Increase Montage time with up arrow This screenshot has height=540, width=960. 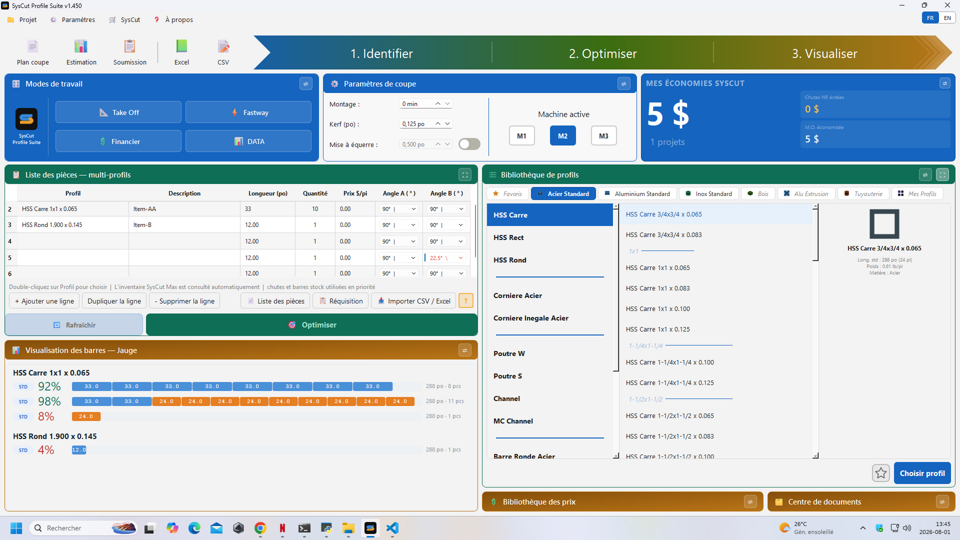(x=438, y=103)
